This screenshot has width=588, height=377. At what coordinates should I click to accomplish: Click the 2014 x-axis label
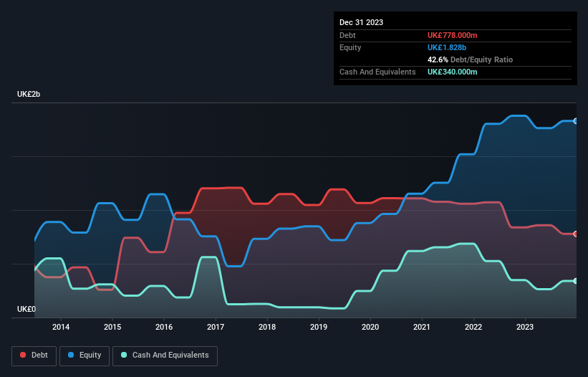(61, 327)
